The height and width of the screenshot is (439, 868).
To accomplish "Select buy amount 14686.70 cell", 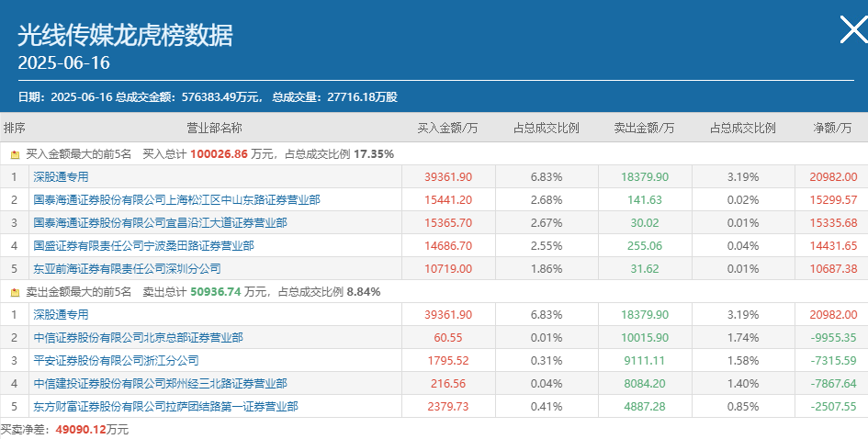I will pyautogui.click(x=448, y=246).
